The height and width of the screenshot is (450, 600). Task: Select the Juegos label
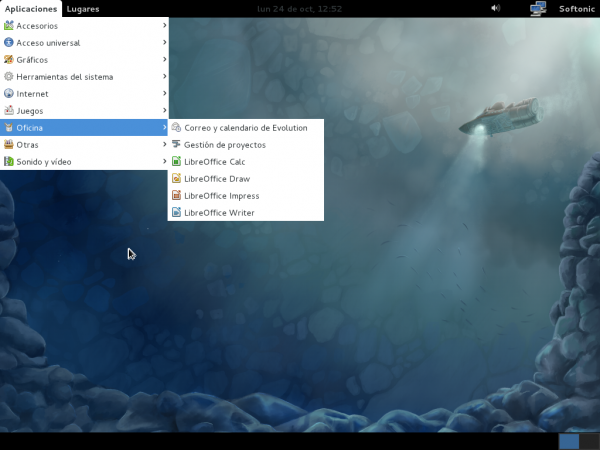30,111
